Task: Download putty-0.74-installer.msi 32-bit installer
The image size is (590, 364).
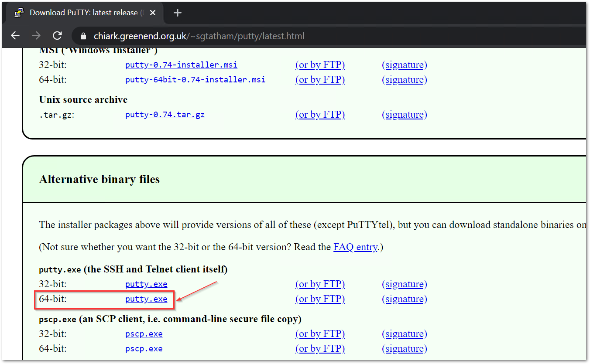Action: 181,65
